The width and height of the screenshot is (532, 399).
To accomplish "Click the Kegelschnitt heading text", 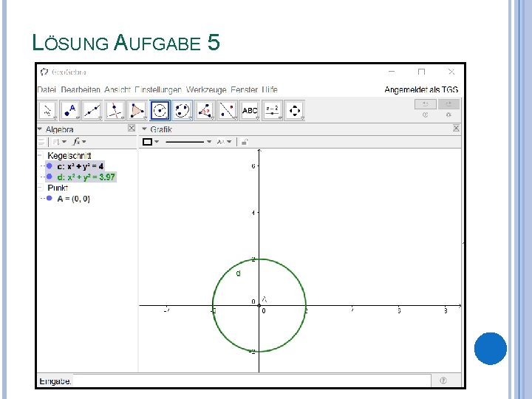I will [69, 155].
